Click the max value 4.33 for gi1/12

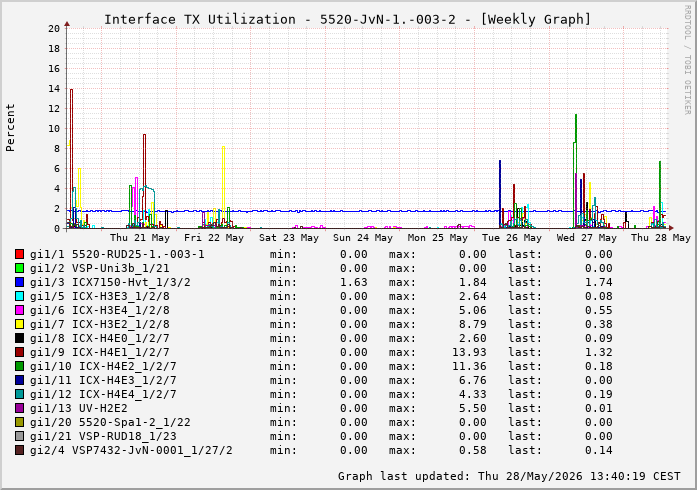(473, 394)
